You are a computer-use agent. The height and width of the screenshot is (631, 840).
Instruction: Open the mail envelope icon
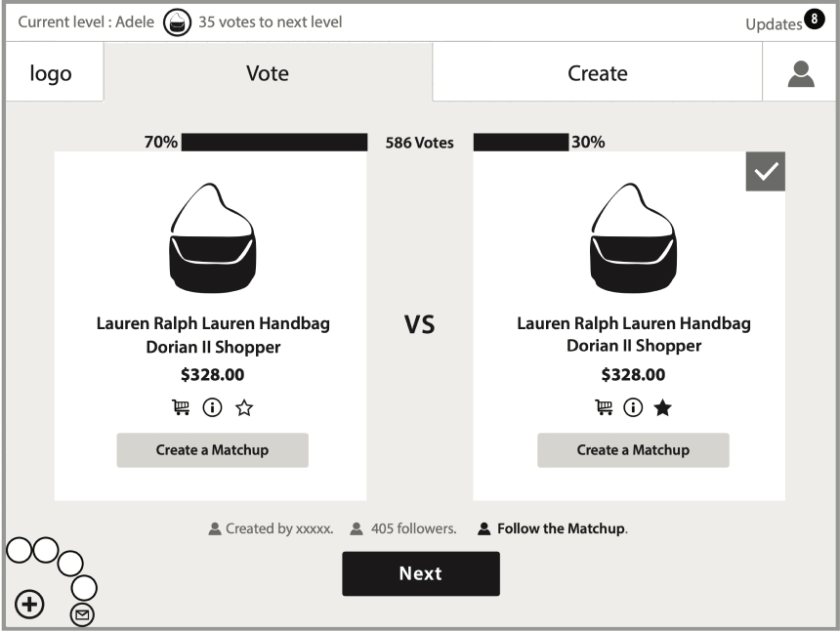[84, 614]
